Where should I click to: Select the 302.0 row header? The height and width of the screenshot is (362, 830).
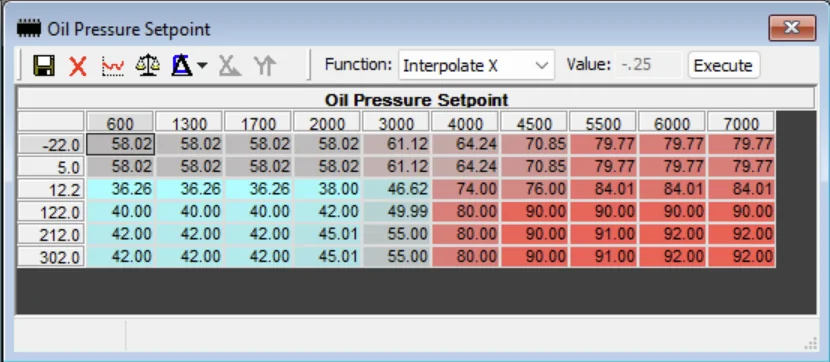(51, 257)
